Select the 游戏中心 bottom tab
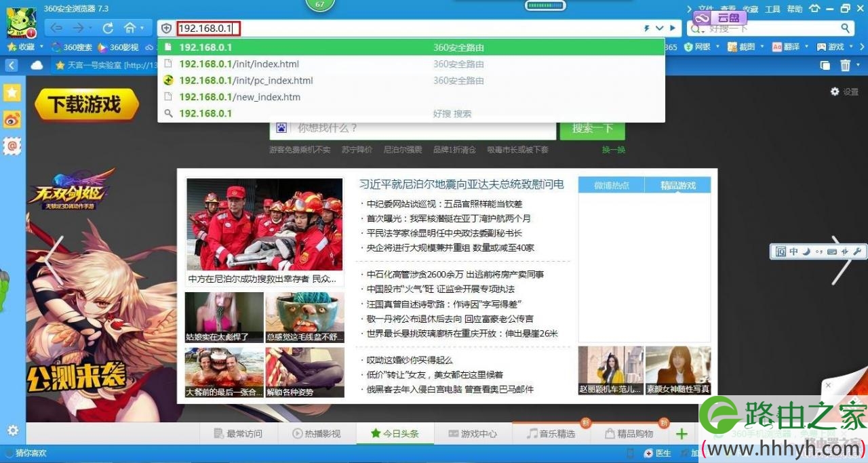 (x=472, y=434)
